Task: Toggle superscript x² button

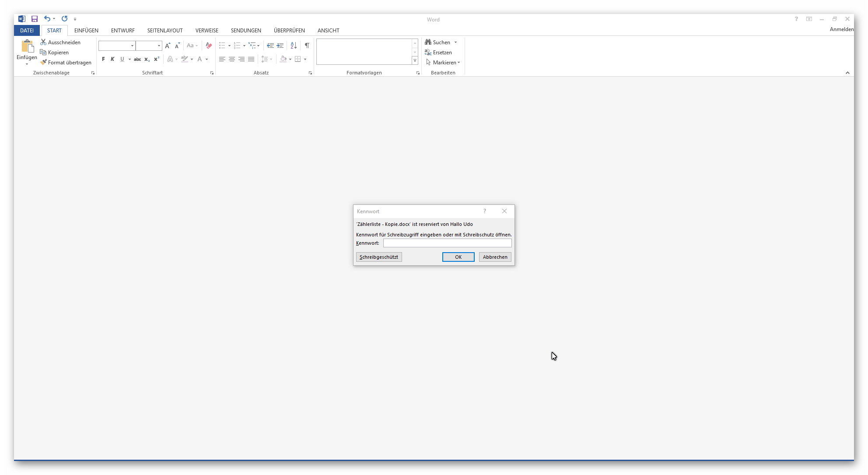Action: pos(157,59)
